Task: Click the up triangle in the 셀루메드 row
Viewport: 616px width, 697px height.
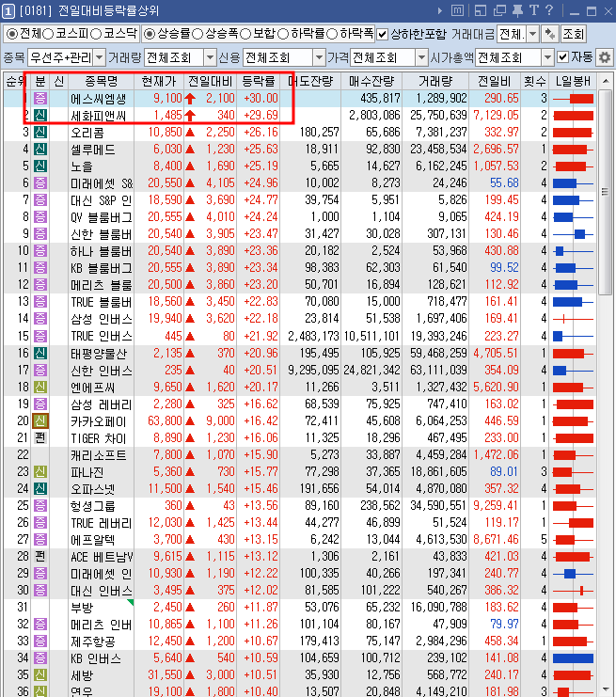Action: click(190, 150)
